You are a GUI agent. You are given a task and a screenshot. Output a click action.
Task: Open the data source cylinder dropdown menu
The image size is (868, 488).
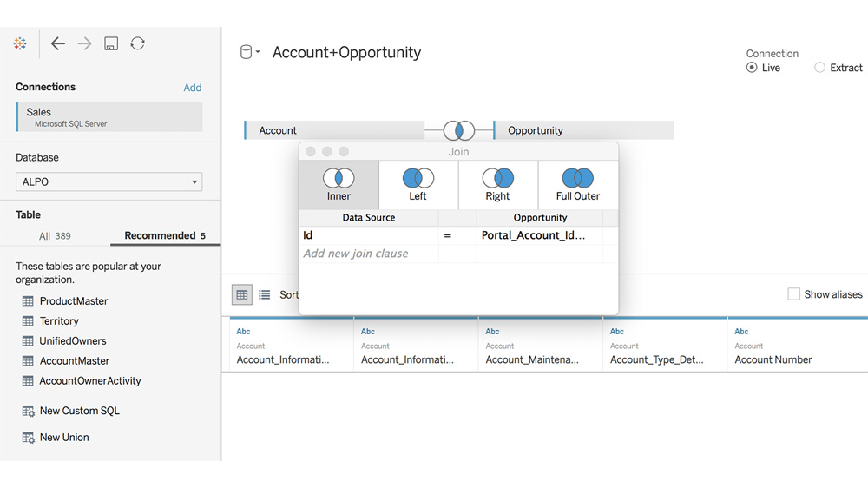click(249, 53)
